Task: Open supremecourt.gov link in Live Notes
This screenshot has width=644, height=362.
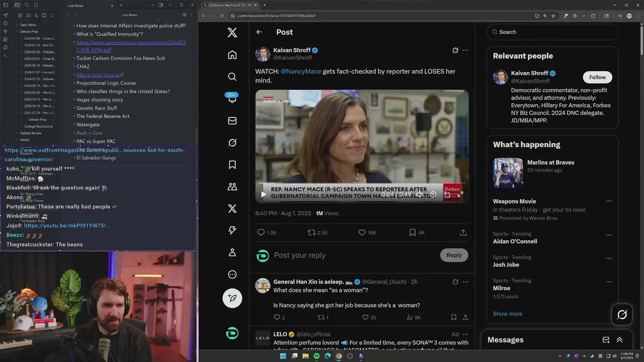Action: point(131,46)
